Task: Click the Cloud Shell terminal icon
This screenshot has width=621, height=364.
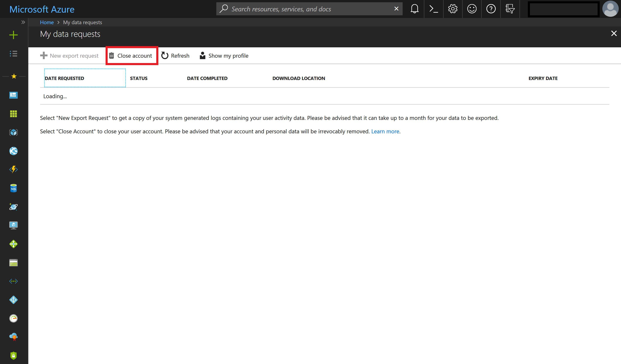Action: click(x=433, y=9)
